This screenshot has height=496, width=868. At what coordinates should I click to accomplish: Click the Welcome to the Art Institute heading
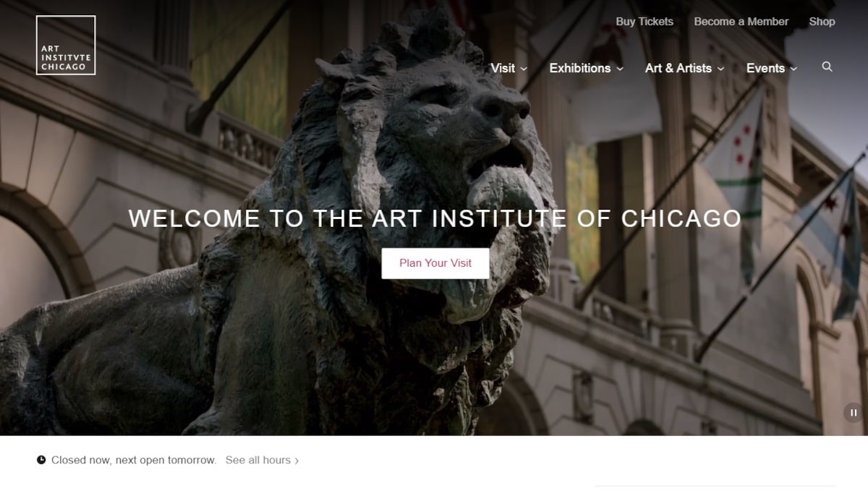coord(435,218)
